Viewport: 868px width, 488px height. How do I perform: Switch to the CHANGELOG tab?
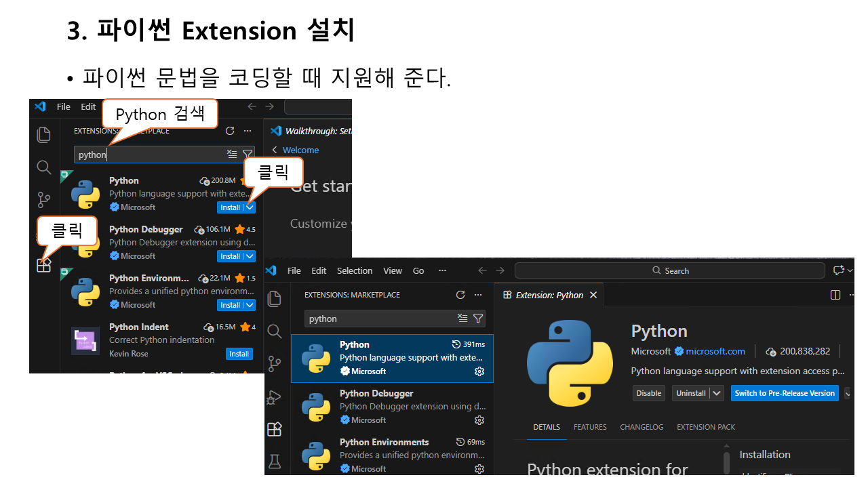(x=642, y=427)
